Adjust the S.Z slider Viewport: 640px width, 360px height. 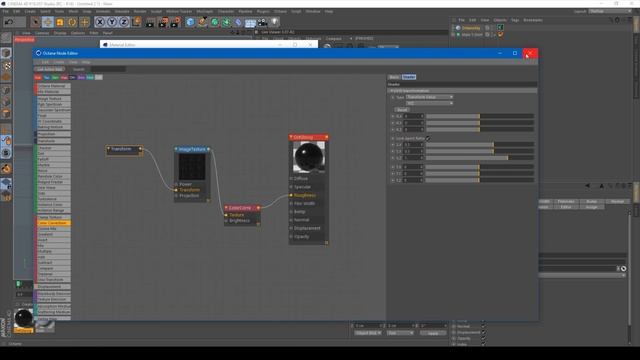coord(480,158)
